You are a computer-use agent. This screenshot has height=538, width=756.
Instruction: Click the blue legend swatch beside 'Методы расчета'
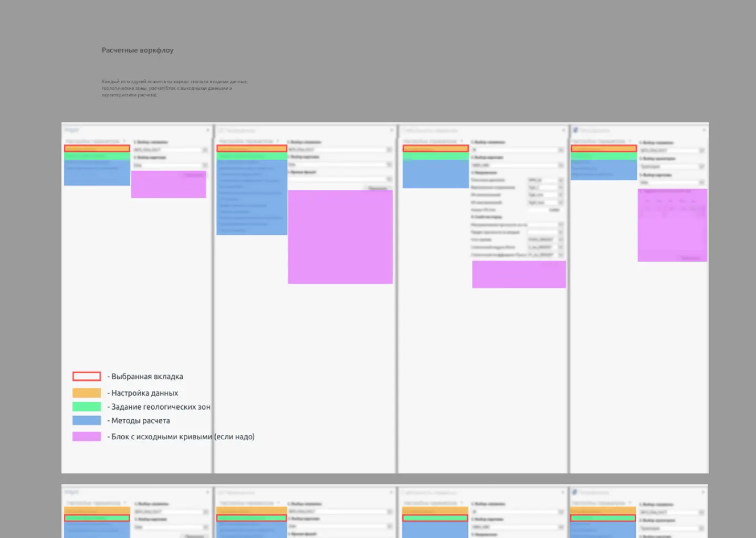click(x=87, y=420)
